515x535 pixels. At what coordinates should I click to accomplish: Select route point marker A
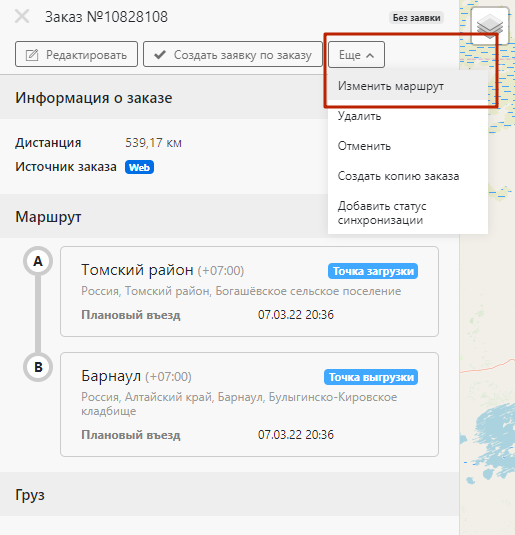coord(38,261)
